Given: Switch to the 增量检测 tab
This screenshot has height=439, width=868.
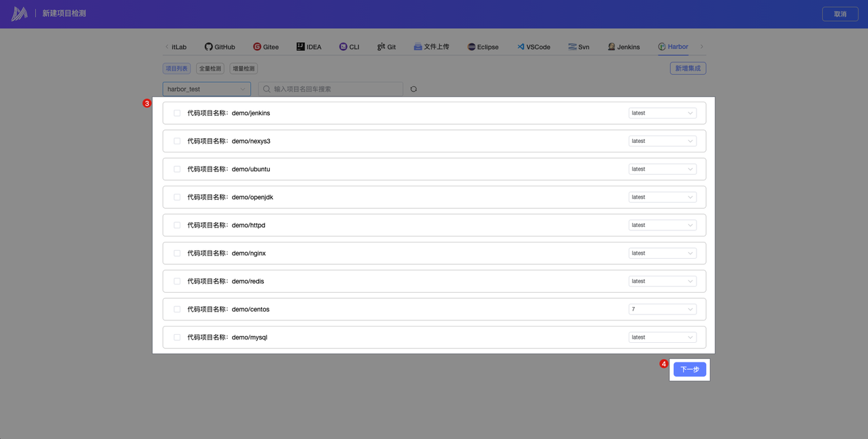Looking at the screenshot, I should (x=243, y=68).
